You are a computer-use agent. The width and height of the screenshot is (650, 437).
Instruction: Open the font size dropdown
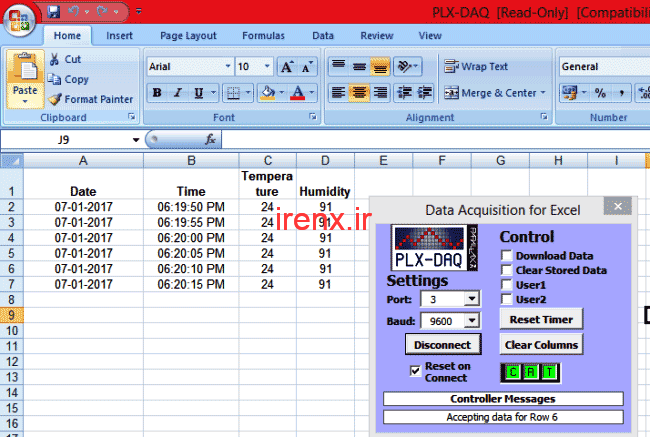point(267,67)
